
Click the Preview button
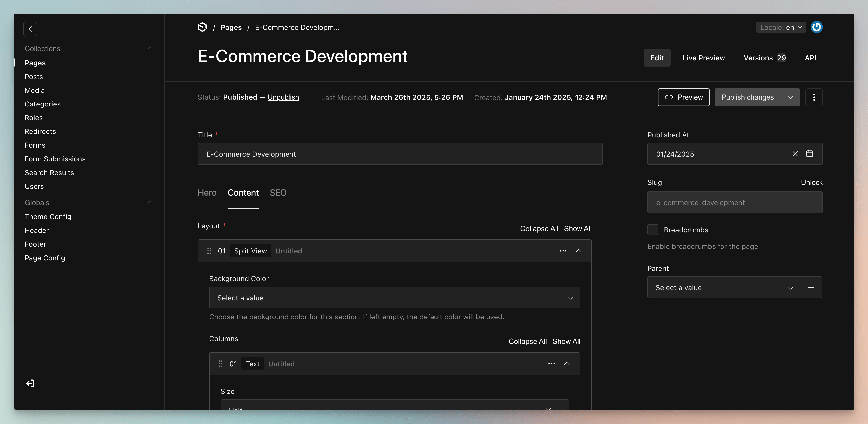click(683, 97)
